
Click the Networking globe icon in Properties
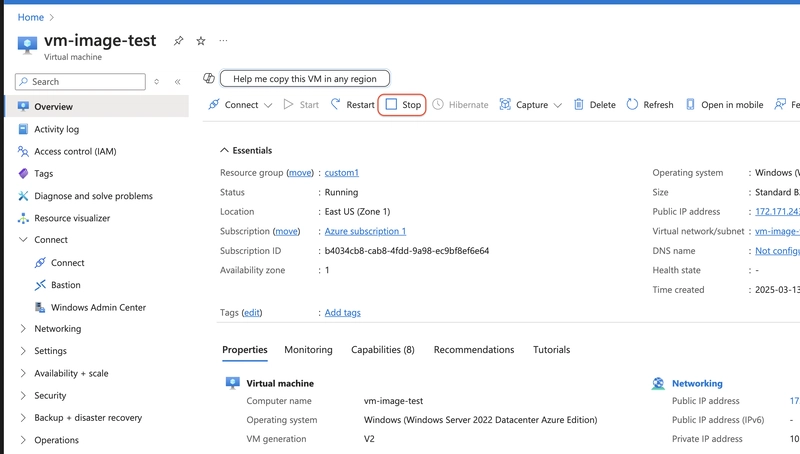(658, 384)
